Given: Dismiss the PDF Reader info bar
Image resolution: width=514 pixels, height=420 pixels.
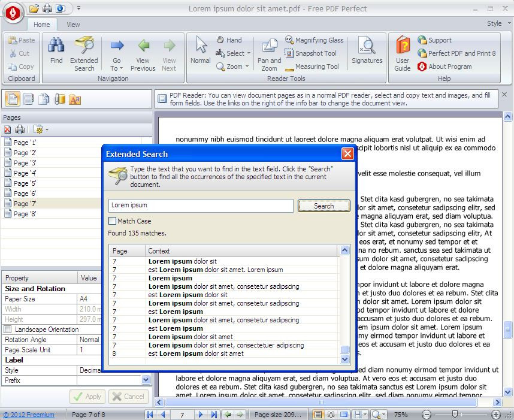Looking at the screenshot, I should [x=504, y=95].
